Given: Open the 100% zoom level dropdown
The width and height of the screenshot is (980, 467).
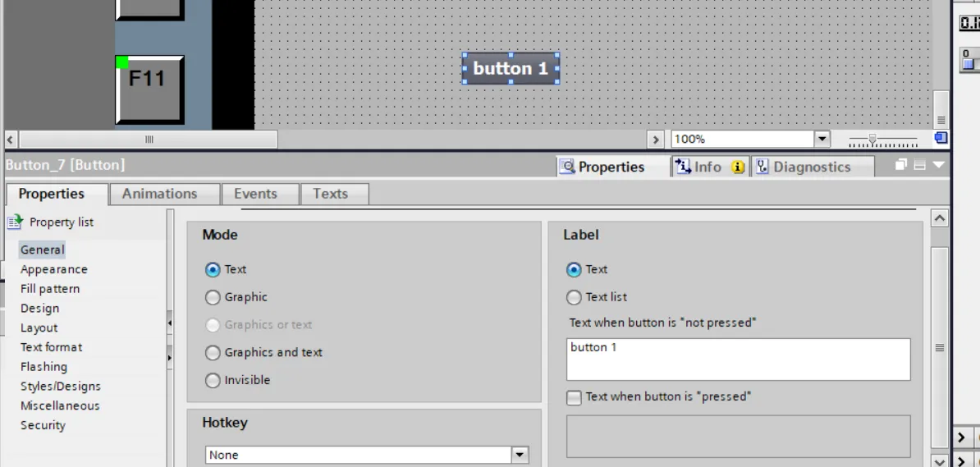Looking at the screenshot, I should pos(822,139).
